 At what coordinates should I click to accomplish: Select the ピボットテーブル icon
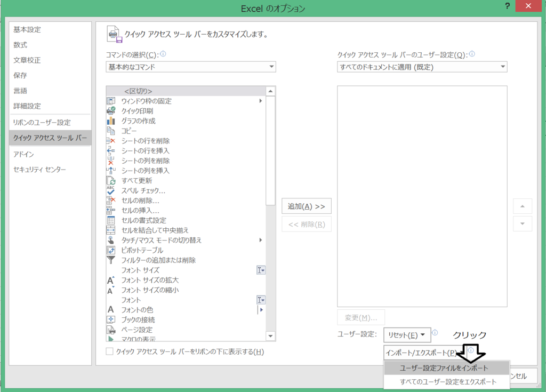pyautogui.click(x=111, y=250)
